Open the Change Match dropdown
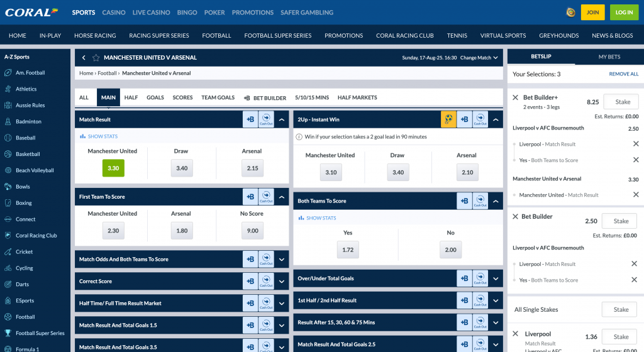This screenshot has height=352, width=644. pos(479,58)
